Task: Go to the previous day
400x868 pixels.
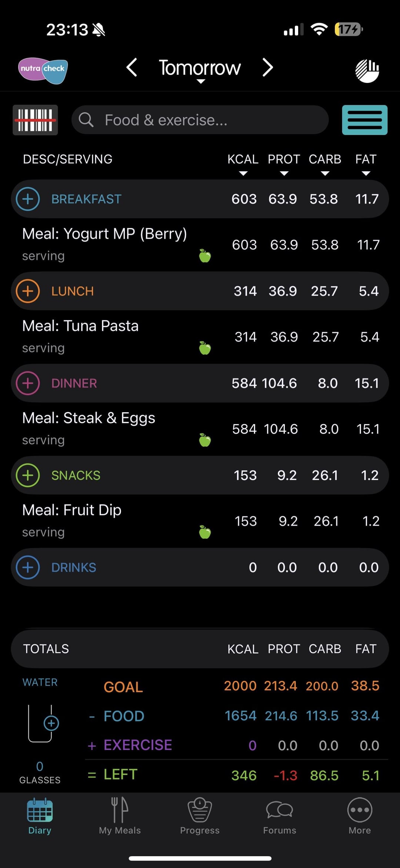Action: click(132, 68)
